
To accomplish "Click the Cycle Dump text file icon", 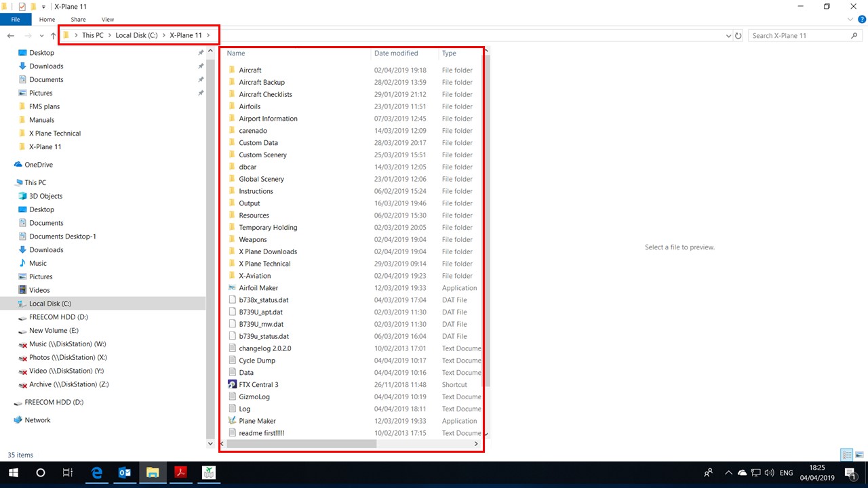I will tap(232, 360).
